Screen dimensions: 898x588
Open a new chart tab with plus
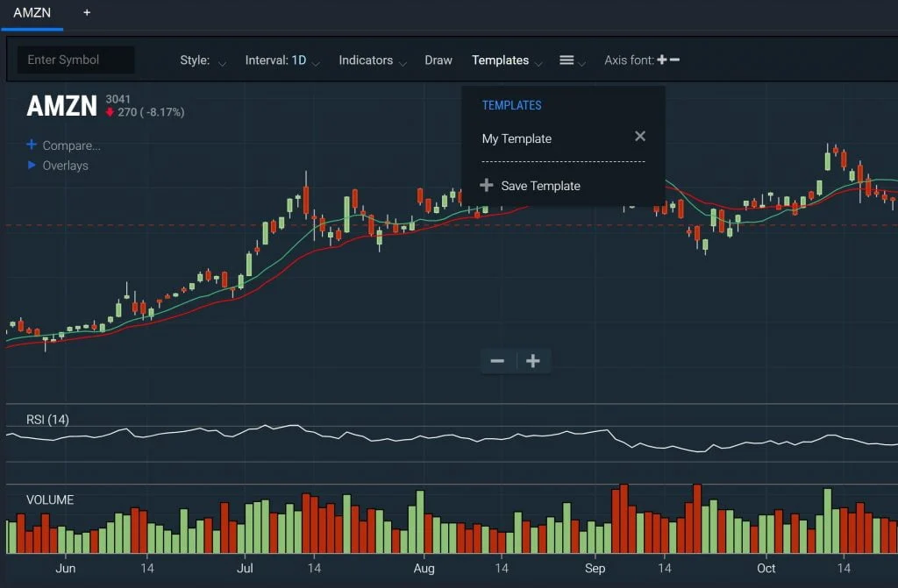(87, 12)
